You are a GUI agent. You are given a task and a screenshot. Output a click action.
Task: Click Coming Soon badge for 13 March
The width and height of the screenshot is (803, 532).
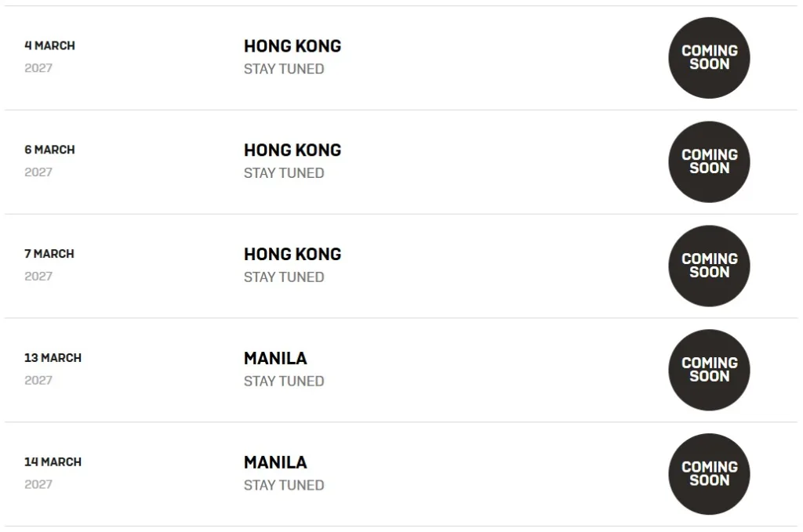coord(709,370)
